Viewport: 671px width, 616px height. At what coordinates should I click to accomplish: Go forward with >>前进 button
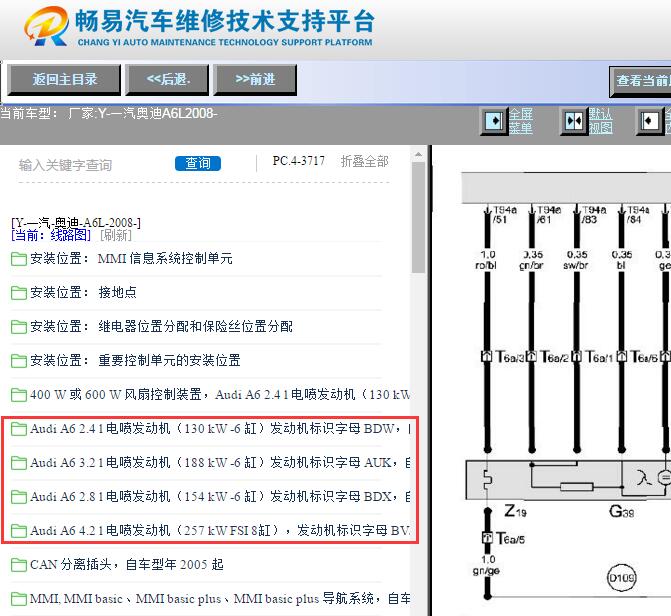click(255, 80)
